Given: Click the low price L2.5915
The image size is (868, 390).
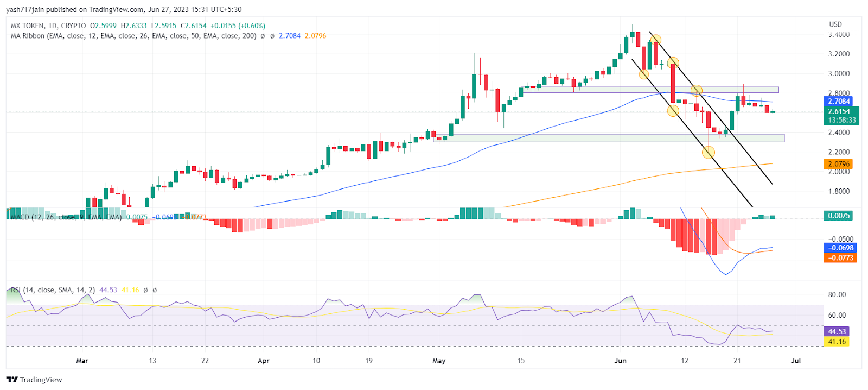Looking at the screenshot, I should [164, 26].
